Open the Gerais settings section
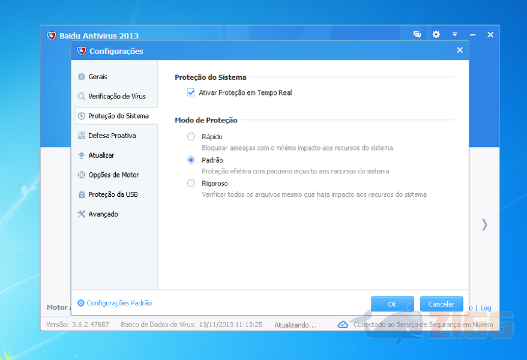This screenshot has width=527, height=360. pos(116,77)
